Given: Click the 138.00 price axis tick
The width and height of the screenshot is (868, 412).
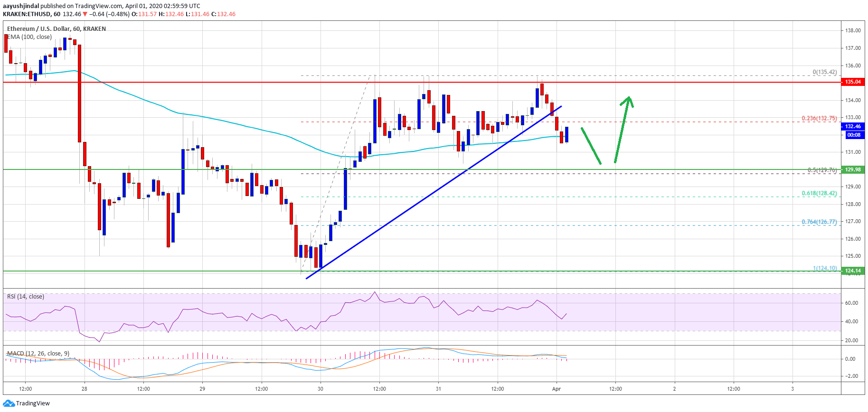Looking at the screenshot, I should click(x=853, y=30).
